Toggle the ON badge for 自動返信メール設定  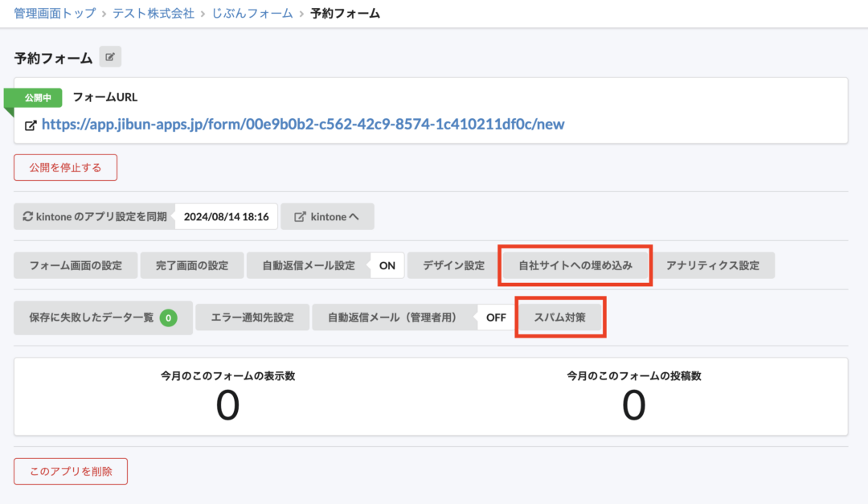[387, 264]
